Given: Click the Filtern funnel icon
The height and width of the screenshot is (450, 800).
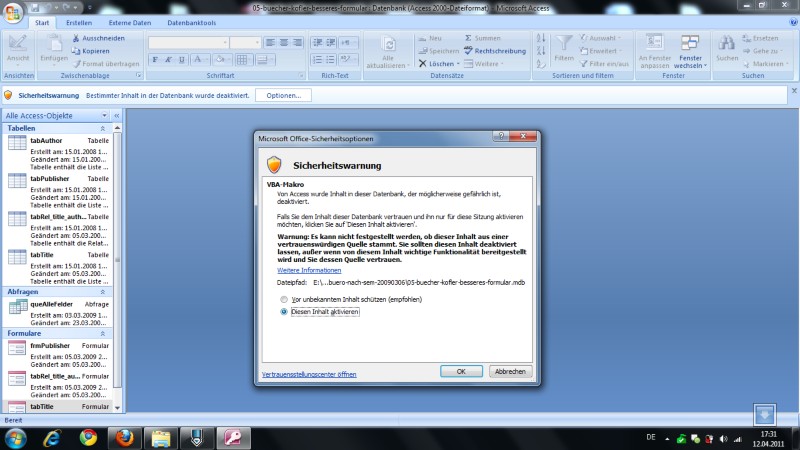Looking at the screenshot, I should [564, 43].
